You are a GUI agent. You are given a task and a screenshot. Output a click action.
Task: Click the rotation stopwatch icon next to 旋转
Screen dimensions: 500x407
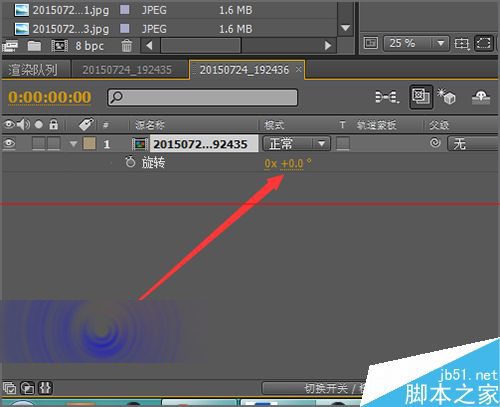tap(130, 162)
